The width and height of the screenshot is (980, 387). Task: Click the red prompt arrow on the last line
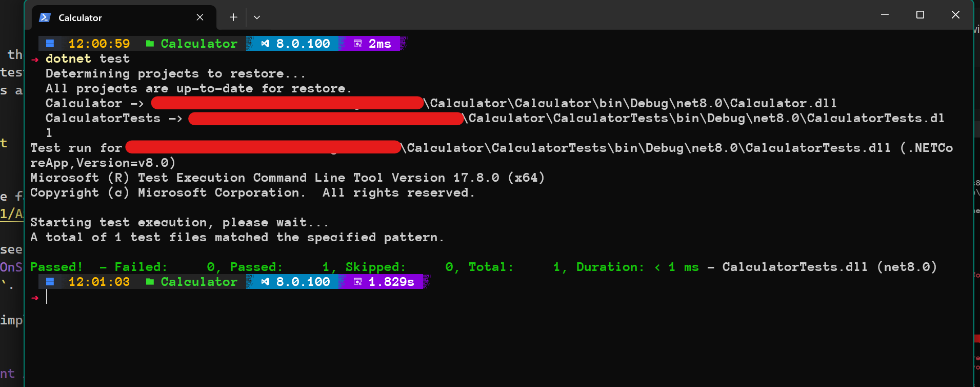[x=35, y=298]
